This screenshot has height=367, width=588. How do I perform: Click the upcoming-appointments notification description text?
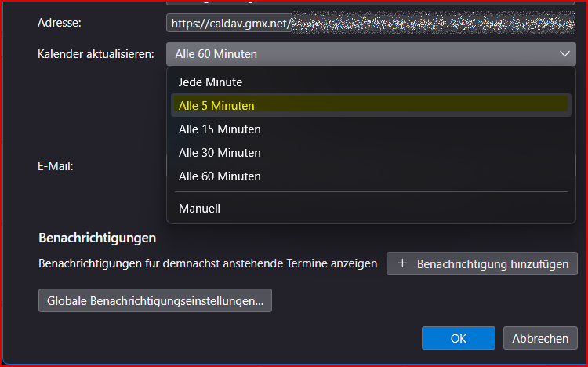(x=208, y=263)
